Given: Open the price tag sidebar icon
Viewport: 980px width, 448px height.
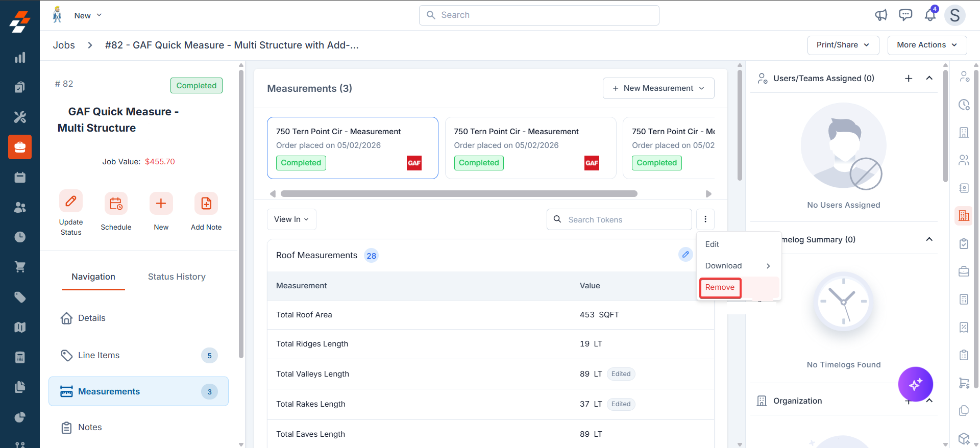Looking at the screenshot, I should [20, 297].
